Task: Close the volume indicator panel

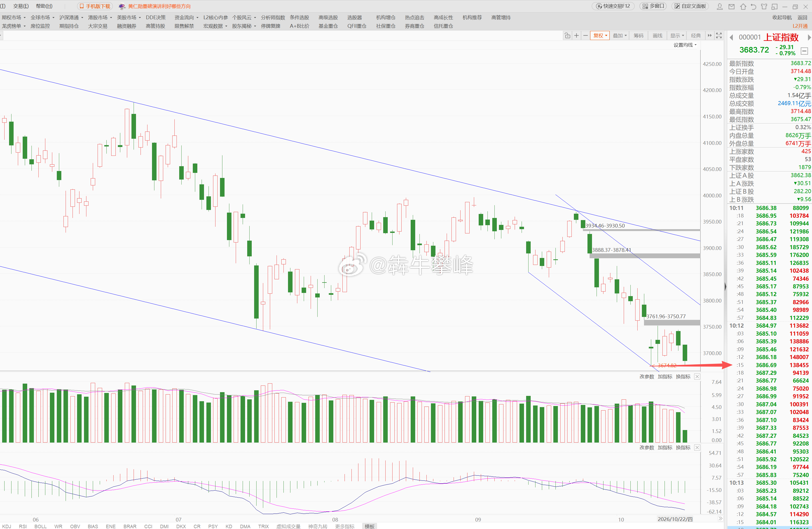Action: (x=697, y=376)
